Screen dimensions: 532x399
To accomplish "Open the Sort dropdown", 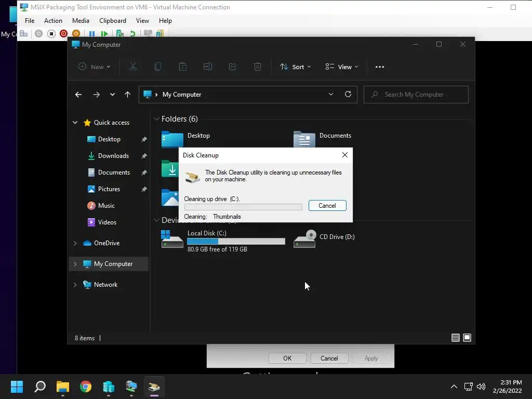I will [x=295, y=67].
